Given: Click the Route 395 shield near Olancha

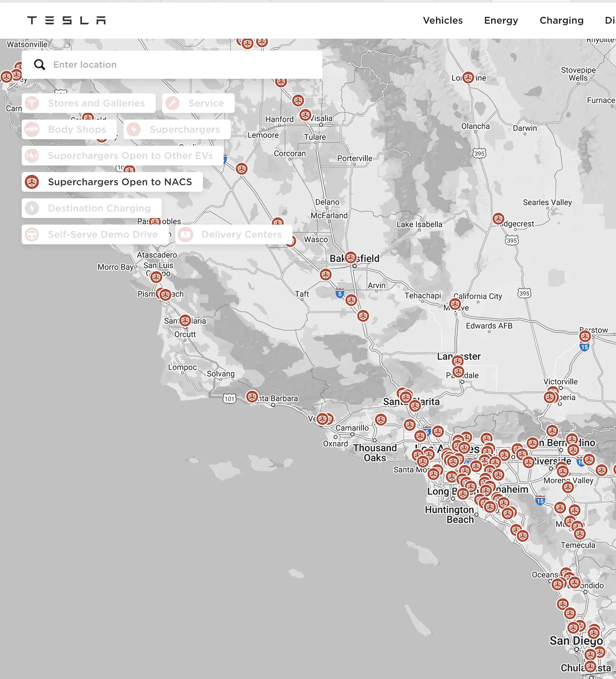Looking at the screenshot, I should pos(479,153).
